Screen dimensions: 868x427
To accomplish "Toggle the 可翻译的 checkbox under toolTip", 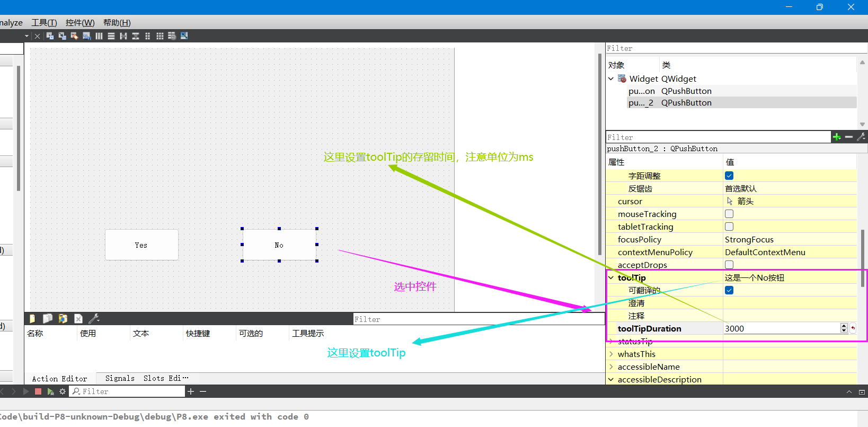I will pos(729,290).
